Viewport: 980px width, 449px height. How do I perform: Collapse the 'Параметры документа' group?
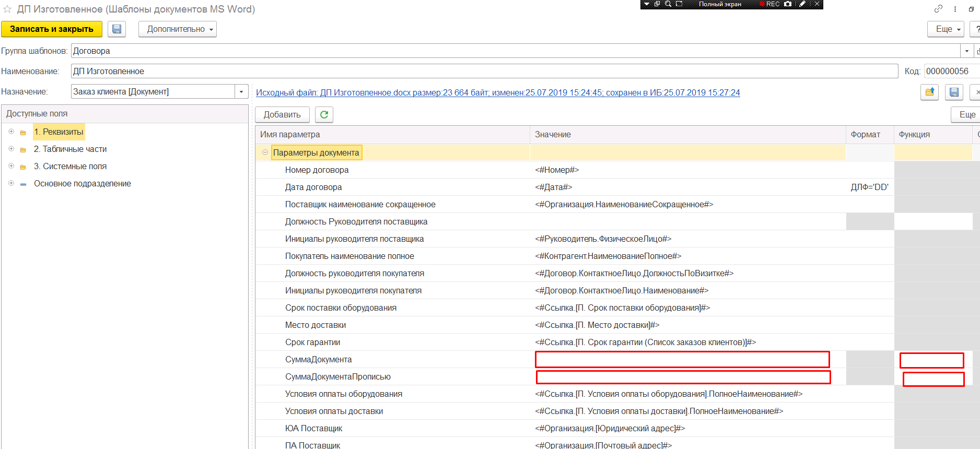pyautogui.click(x=265, y=152)
